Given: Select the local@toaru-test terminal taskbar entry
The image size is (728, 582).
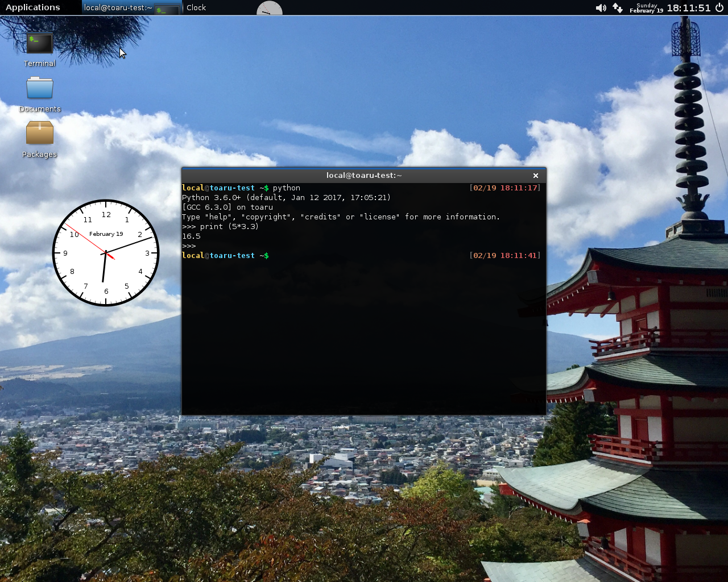Looking at the screenshot, I should 132,7.
